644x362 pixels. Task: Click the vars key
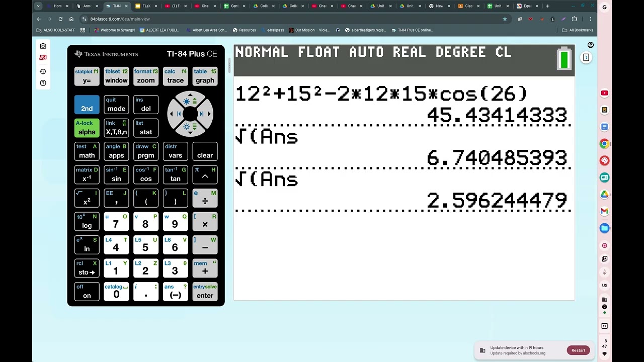click(x=176, y=151)
